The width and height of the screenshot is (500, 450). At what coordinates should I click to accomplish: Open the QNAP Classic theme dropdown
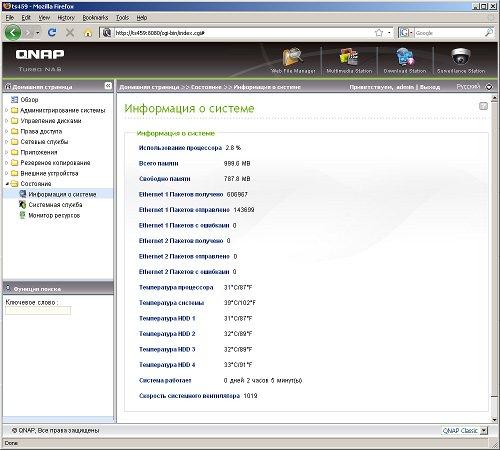[x=465, y=431]
